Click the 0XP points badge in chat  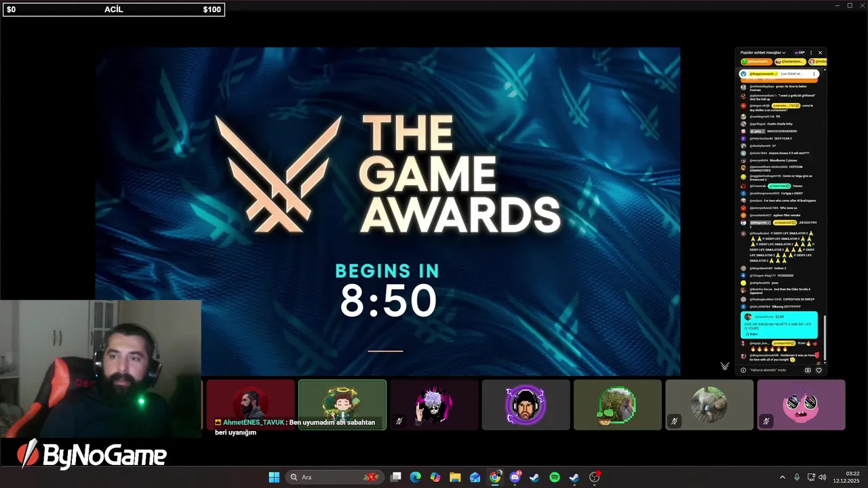[800, 52]
